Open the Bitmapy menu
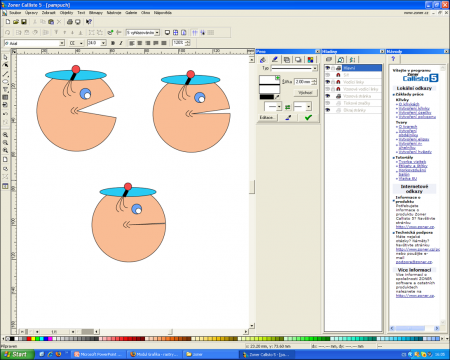 pyautogui.click(x=96, y=13)
